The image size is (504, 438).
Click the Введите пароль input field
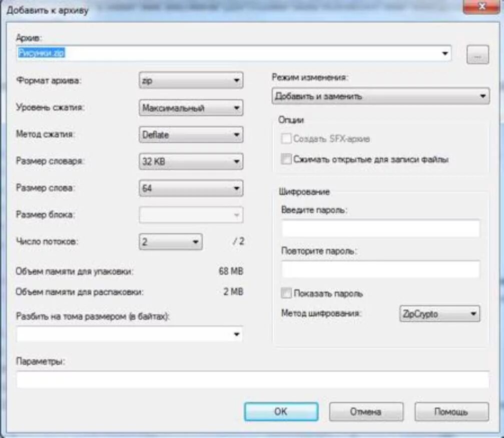(380, 228)
